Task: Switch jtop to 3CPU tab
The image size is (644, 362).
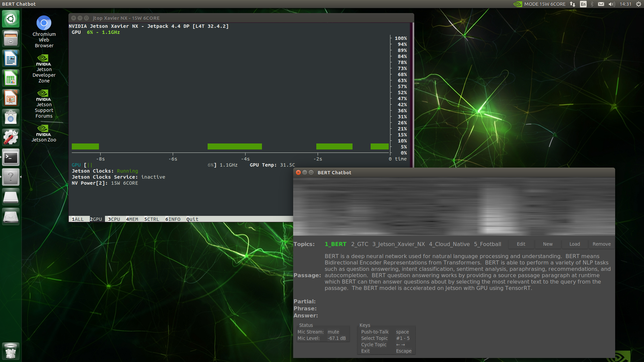Action: [114, 219]
